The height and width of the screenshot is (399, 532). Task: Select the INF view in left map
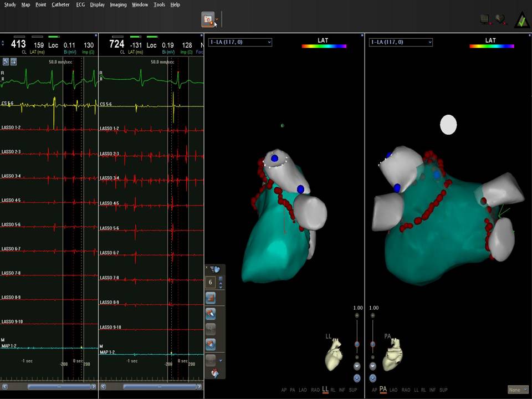(x=342, y=390)
